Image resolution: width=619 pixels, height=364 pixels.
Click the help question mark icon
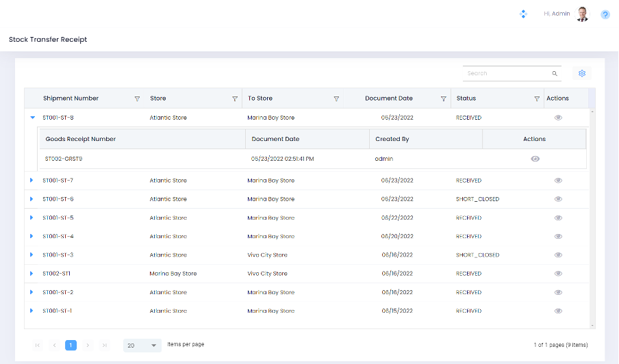[x=605, y=14]
